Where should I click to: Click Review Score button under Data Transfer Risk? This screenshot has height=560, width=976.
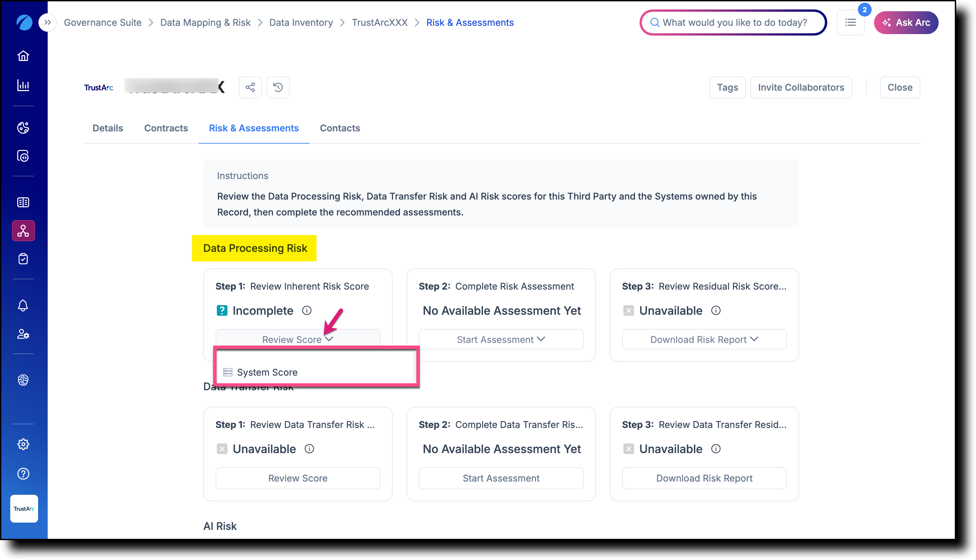(x=298, y=478)
